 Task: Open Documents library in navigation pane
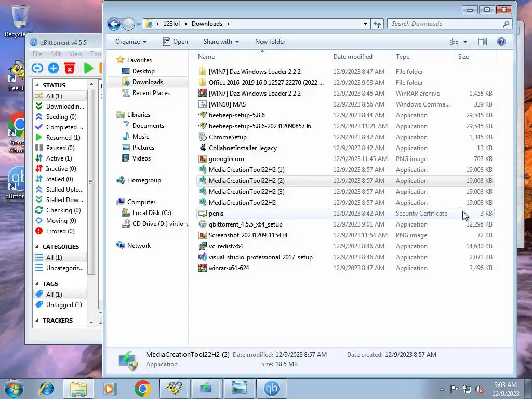148,126
